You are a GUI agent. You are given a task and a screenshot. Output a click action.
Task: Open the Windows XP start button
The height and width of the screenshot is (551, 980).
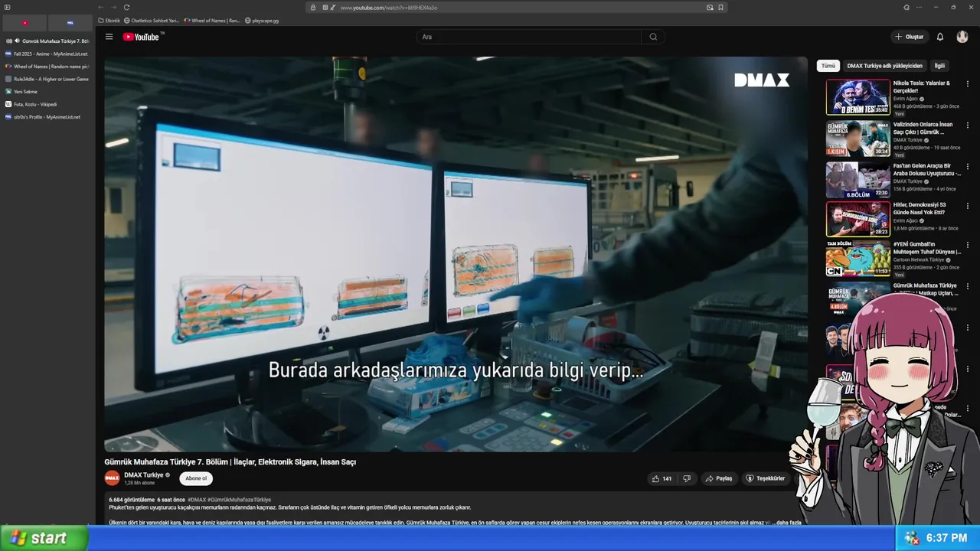(44, 538)
